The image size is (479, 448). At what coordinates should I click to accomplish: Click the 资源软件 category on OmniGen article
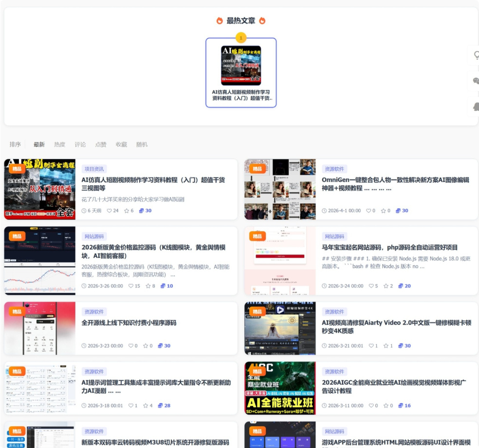[336, 168]
